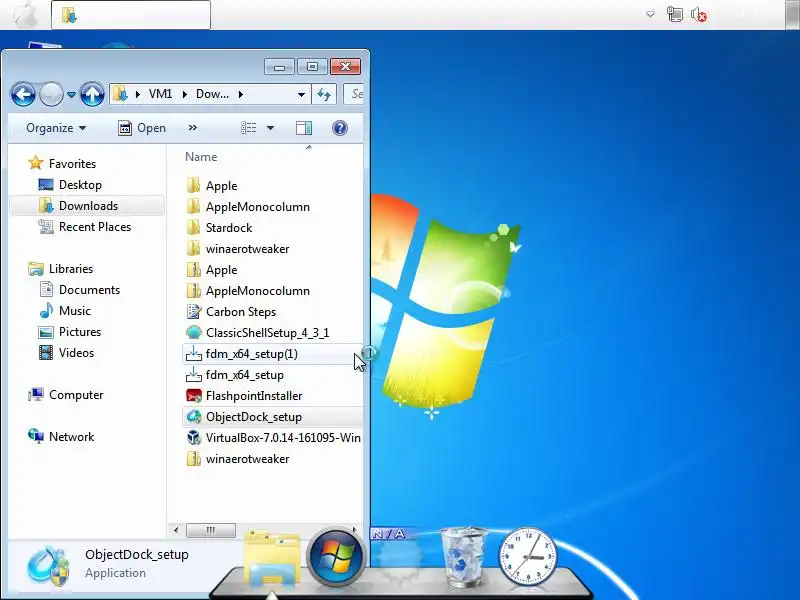Image resolution: width=800 pixels, height=600 pixels.
Task: Click the Apple logo in top bar
Action: tap(25, 14)
